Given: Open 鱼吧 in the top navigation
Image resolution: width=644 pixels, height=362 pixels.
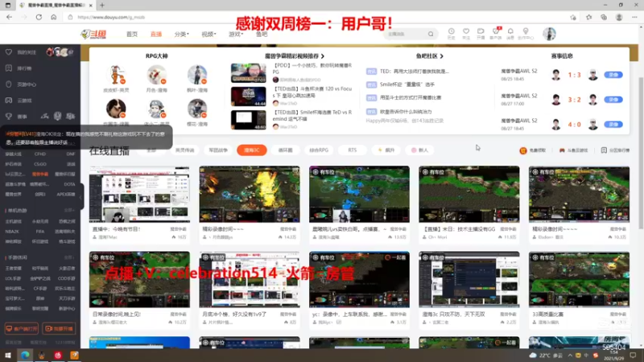Looking at the screenshot, I should click(262, 34).
